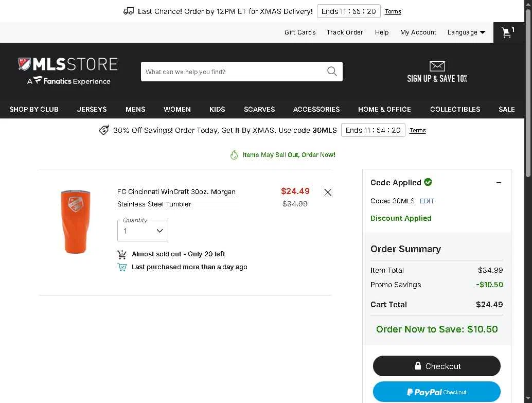Image resolution: width=532 pixels, height=403 pixels.
Task: Click the Promo Savings -$10.50 value
Action: point(489,285)
